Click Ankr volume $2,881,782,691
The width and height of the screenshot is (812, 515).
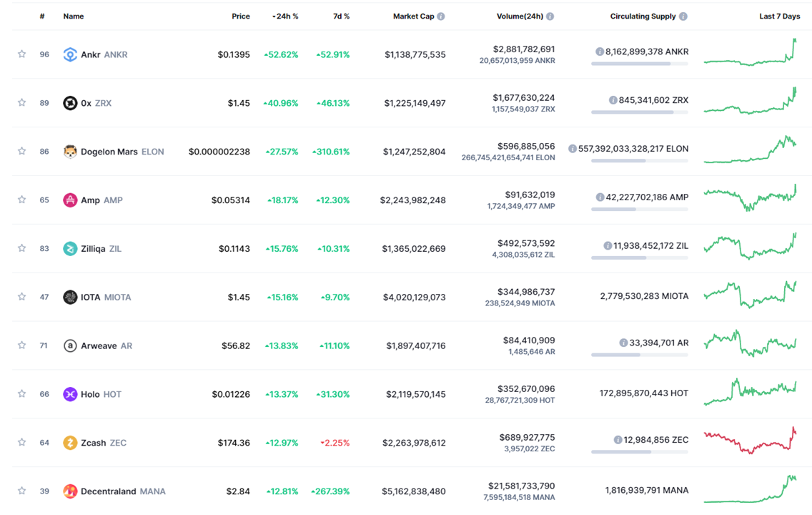(x=523, y=49)
